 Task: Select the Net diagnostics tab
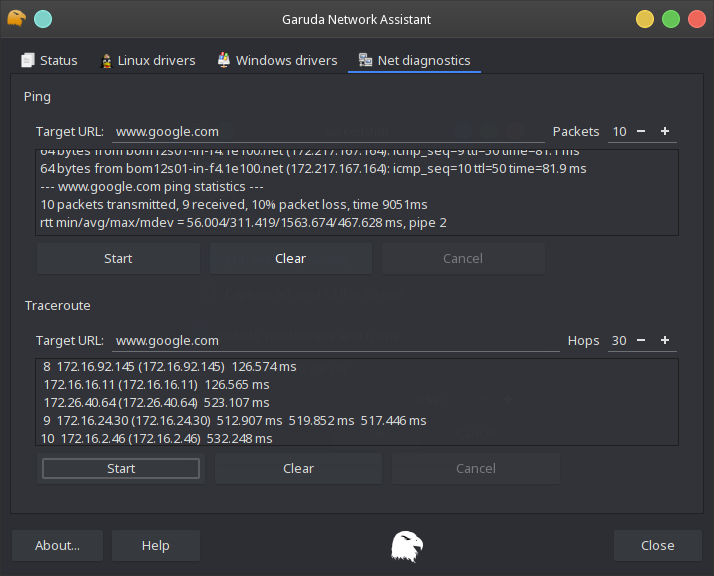[x=414, y=61]
